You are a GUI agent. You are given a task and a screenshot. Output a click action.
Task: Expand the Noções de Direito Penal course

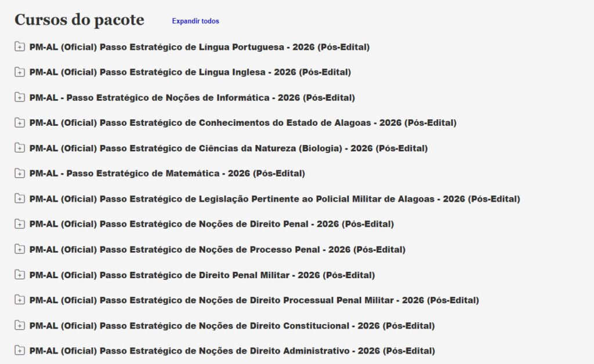20,224
